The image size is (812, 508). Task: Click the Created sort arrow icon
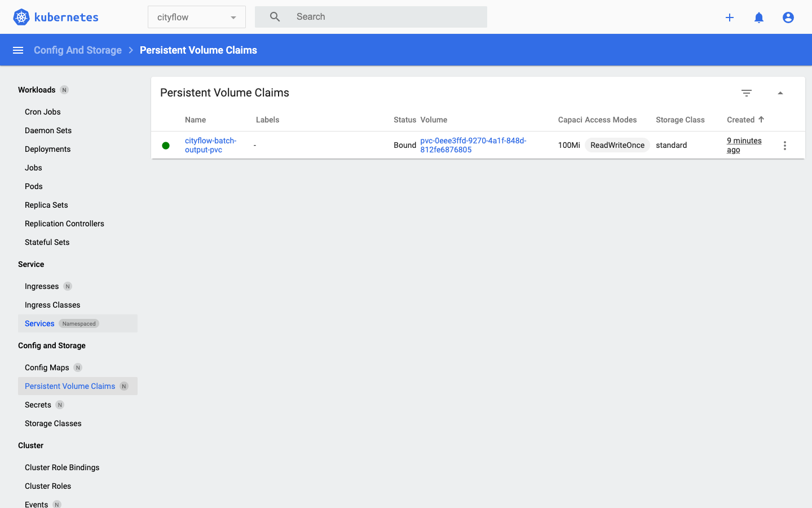coord(761,119)
